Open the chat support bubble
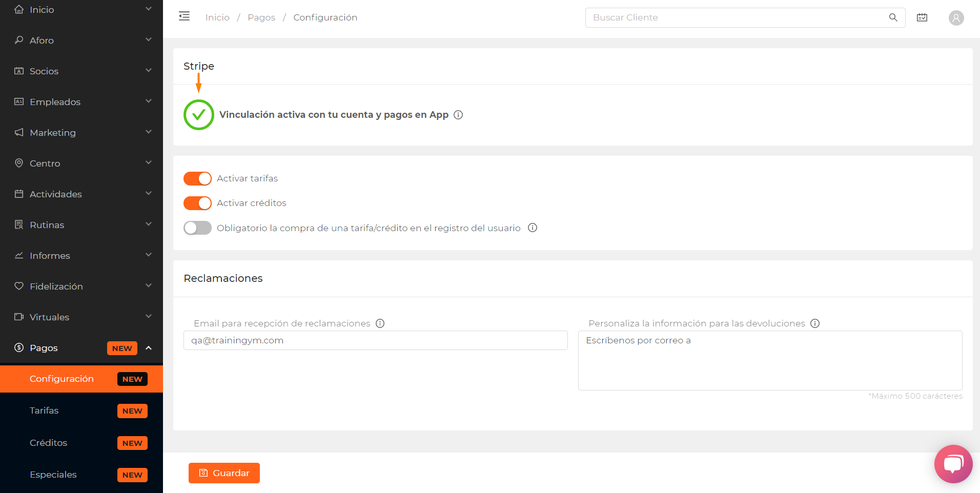 [x=953, y=464]
